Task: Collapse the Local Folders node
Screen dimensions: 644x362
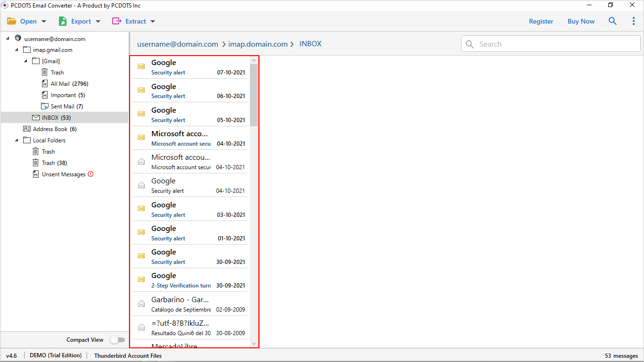Action: (17, 140)
